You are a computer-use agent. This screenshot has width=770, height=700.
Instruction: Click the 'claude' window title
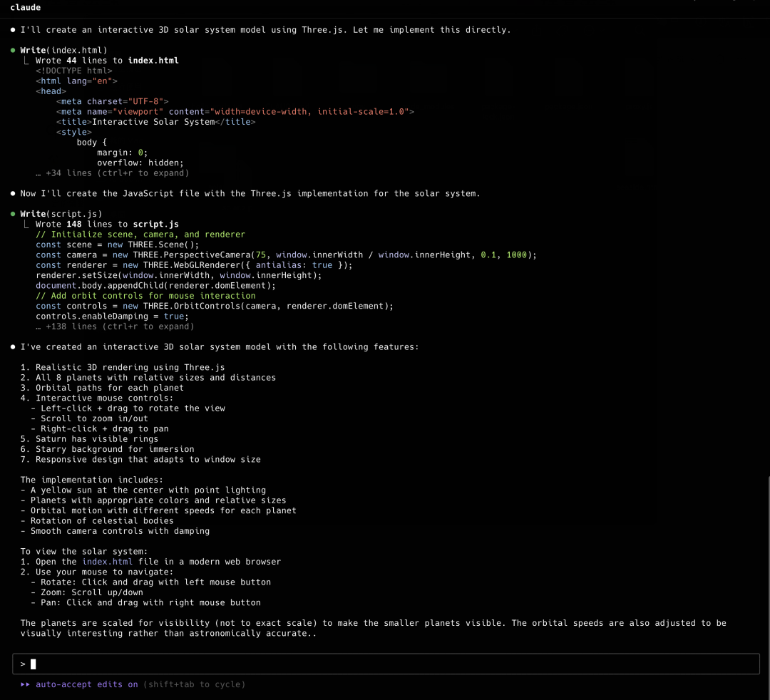click(26, 7)
